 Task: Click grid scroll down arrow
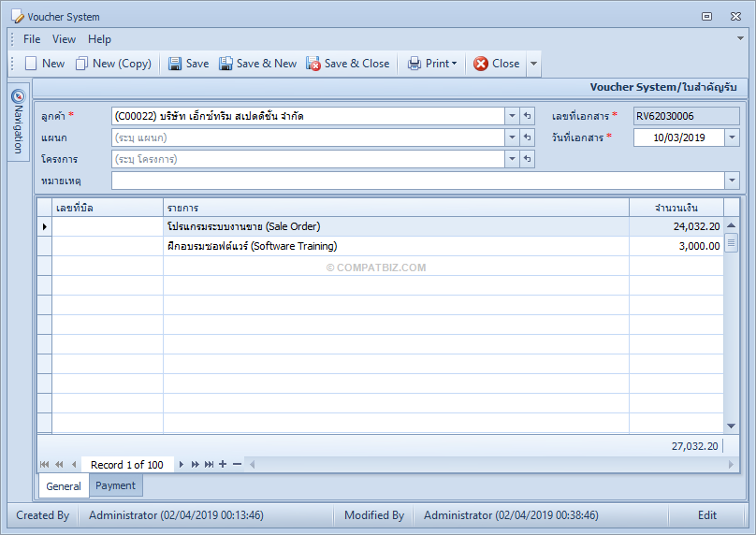731,426
